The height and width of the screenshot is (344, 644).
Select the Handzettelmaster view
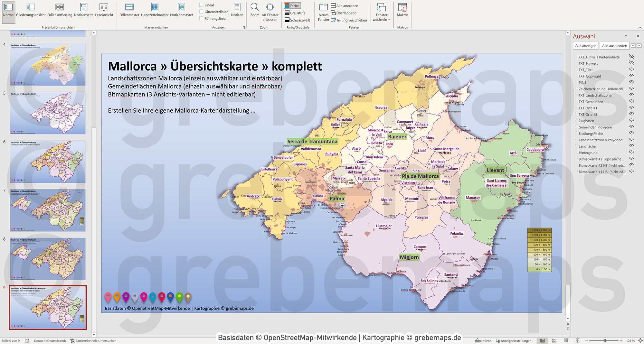(154, 10)
